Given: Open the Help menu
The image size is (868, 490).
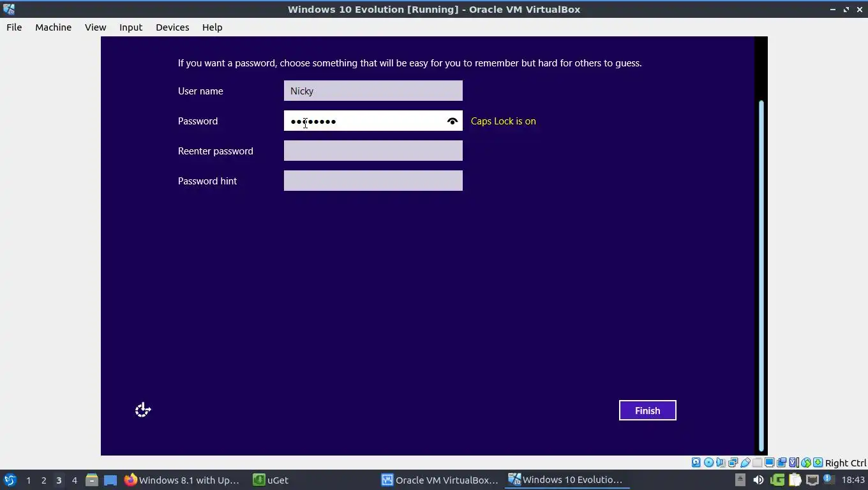Looking at the screenshot, I should coord(212,27).
